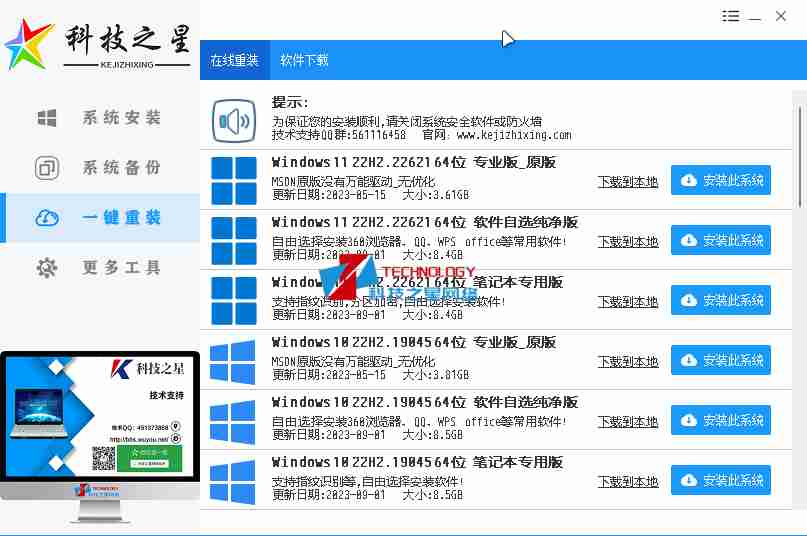Click the 系统备份 copy icon in sidebar
The image size is (807, 536).
[x=47, y=168]
